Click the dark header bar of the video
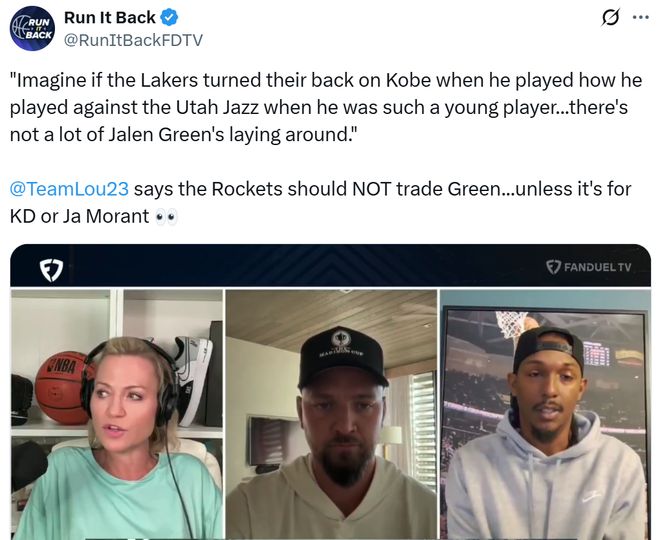This screenshot has width=660, height=540. (330, 266)
